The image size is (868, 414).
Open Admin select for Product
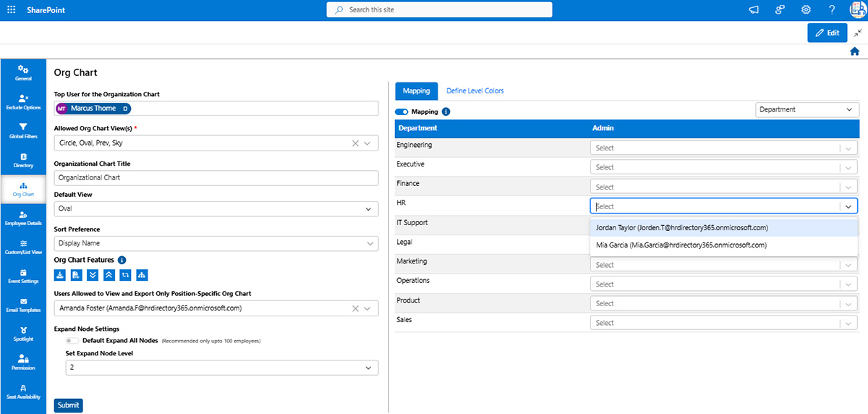pyautogui.click(x=724, y=304)
